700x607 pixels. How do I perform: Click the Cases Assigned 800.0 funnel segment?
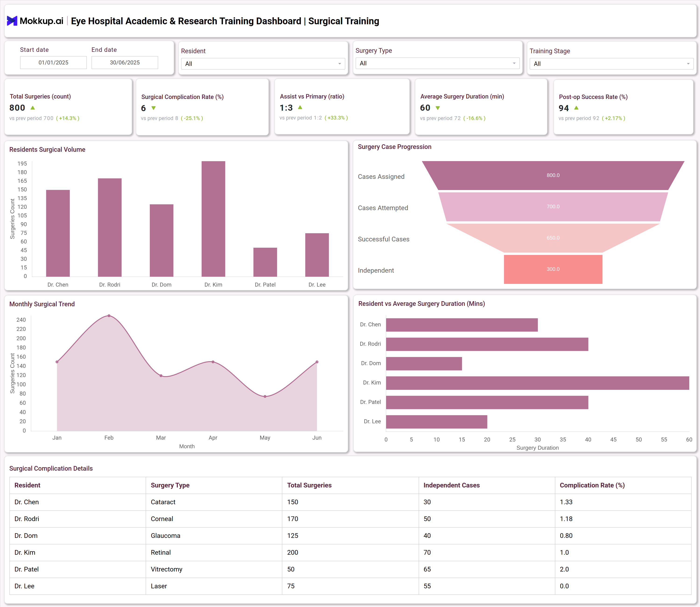(x=553, y=176)
